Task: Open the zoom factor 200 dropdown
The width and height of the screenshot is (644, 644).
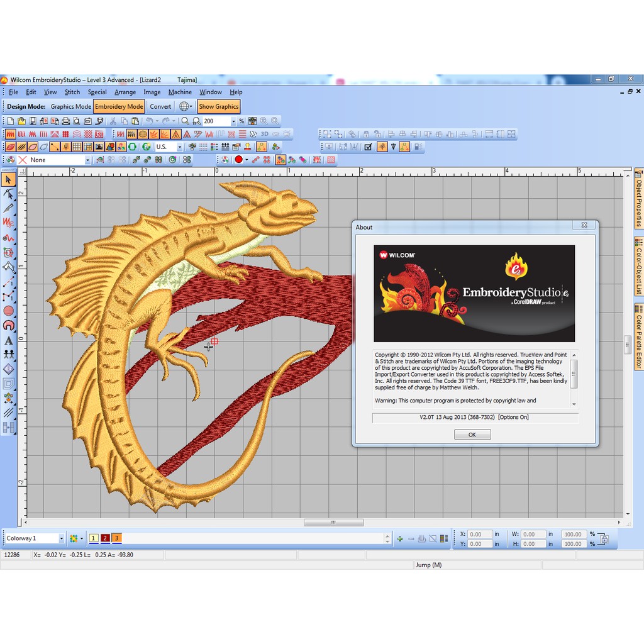Action: [x=233, y=121]
